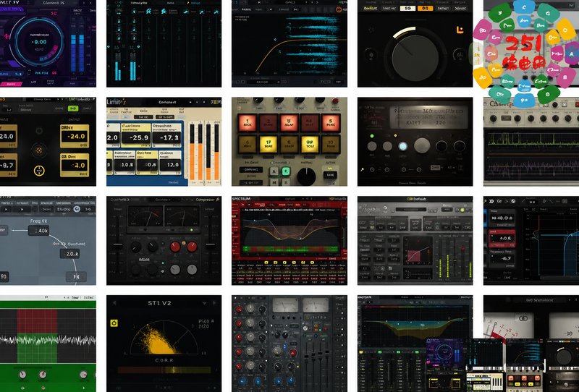Click the -25.9 value in the Limiter
The height and width of the screenshot is (392, 579).
135,137
